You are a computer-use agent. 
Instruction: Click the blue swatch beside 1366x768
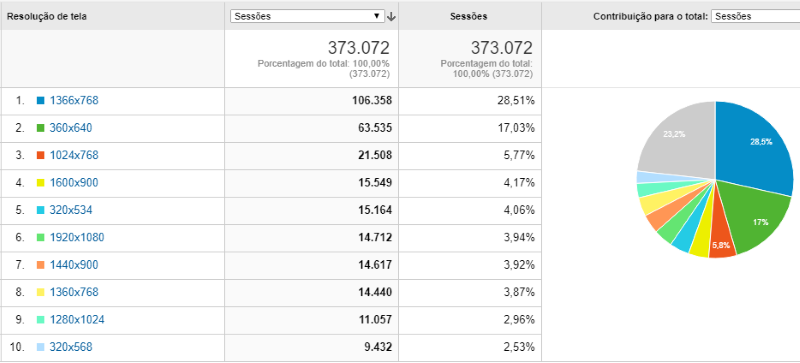point(41,101)
